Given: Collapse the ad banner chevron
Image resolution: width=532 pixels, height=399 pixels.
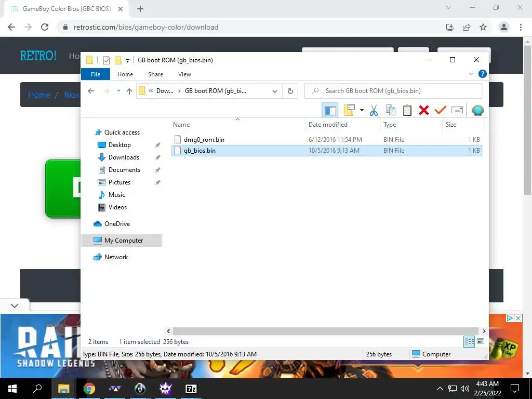Looking at the screenshot, I should click(15, 305).
